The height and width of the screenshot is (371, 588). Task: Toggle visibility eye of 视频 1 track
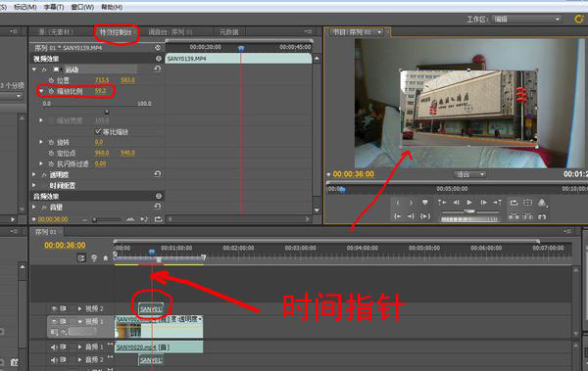[x=54, y=321]
